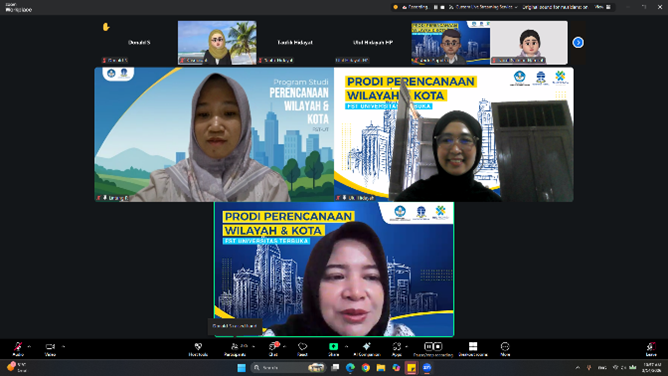This screenshot has width=668, height=376.
Task: Toggle Original sound for musicians
Action: coord(555,7)
